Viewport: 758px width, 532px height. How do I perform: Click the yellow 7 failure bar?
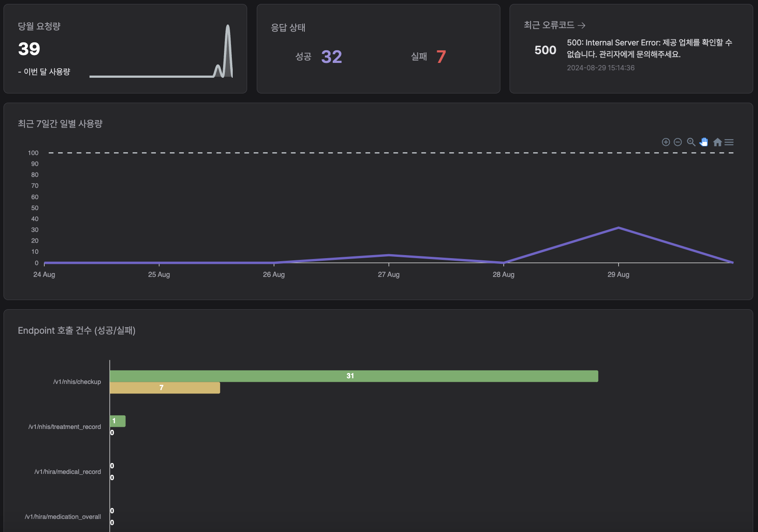pyautogui.click(x=165, y=388)
